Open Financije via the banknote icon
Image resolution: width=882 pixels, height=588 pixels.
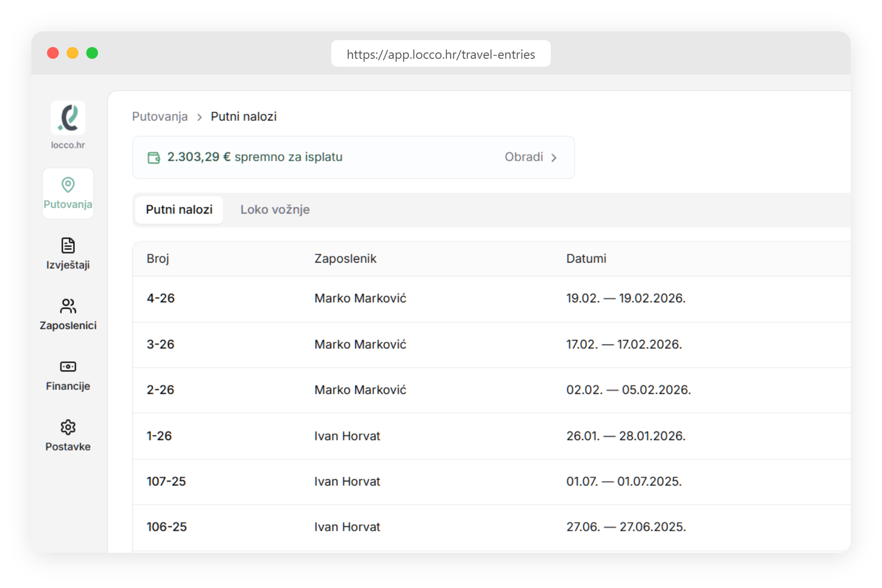click(x=68, y=367)
